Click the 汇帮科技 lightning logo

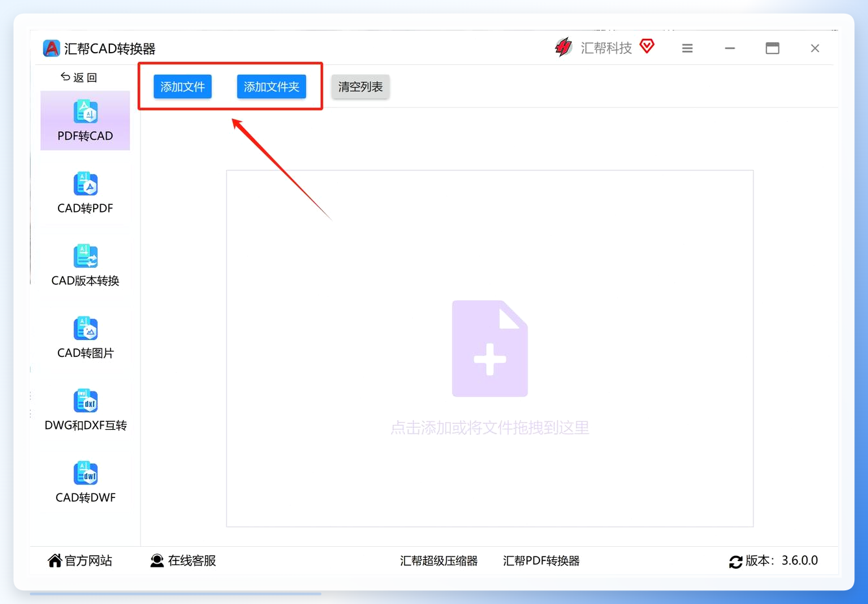(x=563, y=47)
